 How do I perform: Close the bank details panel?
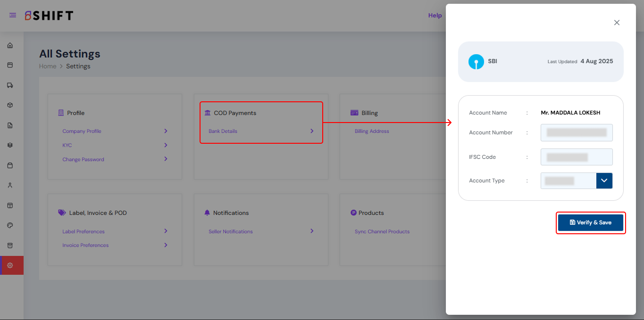tap(617, 23)
